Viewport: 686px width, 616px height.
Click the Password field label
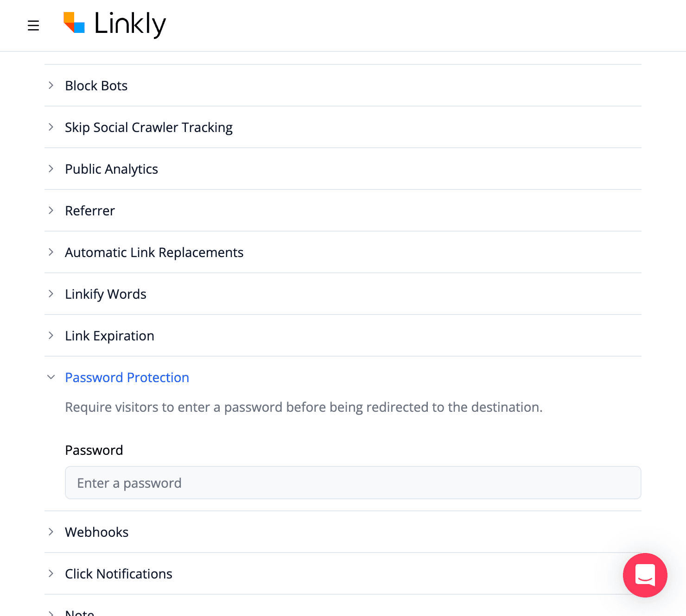click(94, 450)
